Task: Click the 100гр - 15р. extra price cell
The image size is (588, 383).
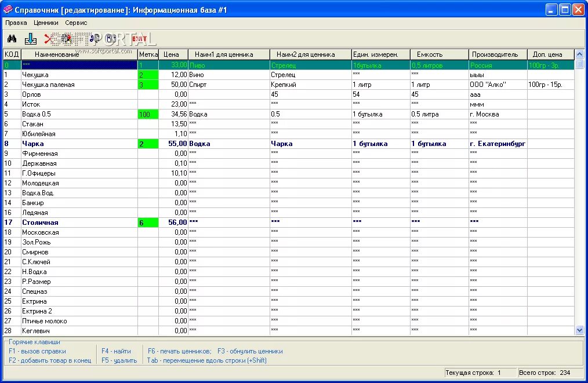Action: 550,85
